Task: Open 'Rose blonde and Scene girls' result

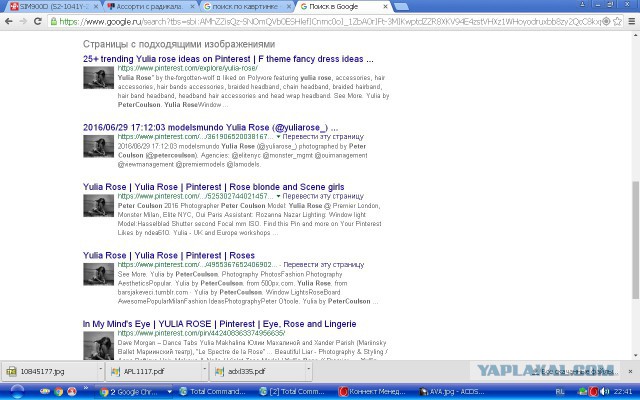Action: pyautogui.click(x=213, y=187)
